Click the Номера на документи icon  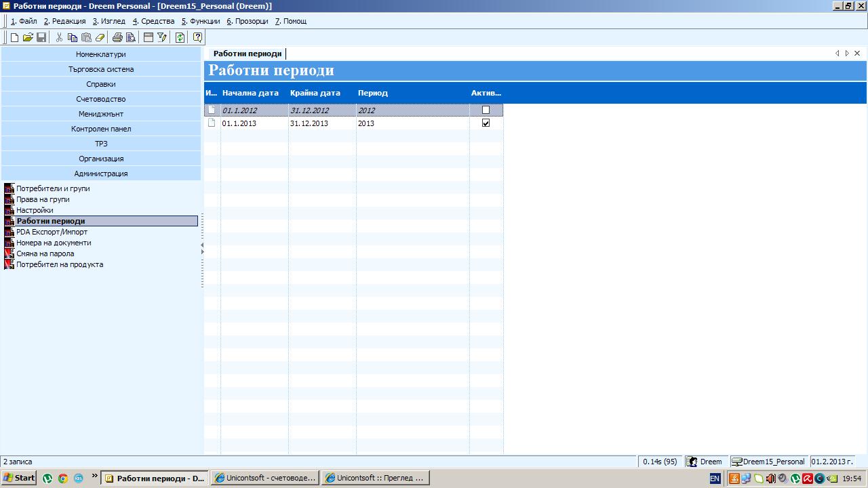point(9,243)
